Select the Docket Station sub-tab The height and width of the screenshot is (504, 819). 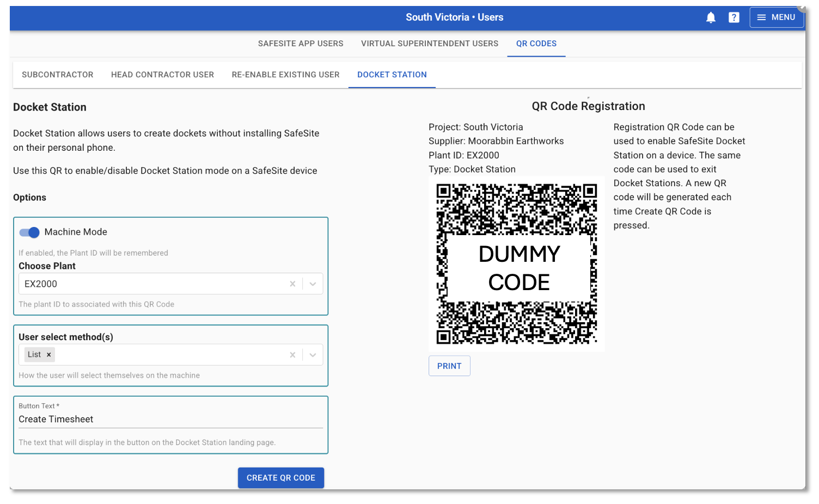[x=392, y=75]
